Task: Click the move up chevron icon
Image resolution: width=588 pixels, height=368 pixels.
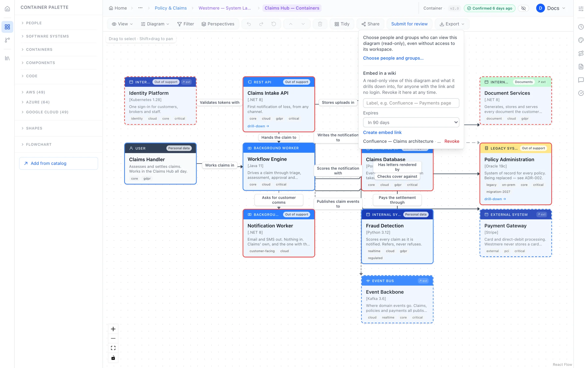Action: point(291,24)
